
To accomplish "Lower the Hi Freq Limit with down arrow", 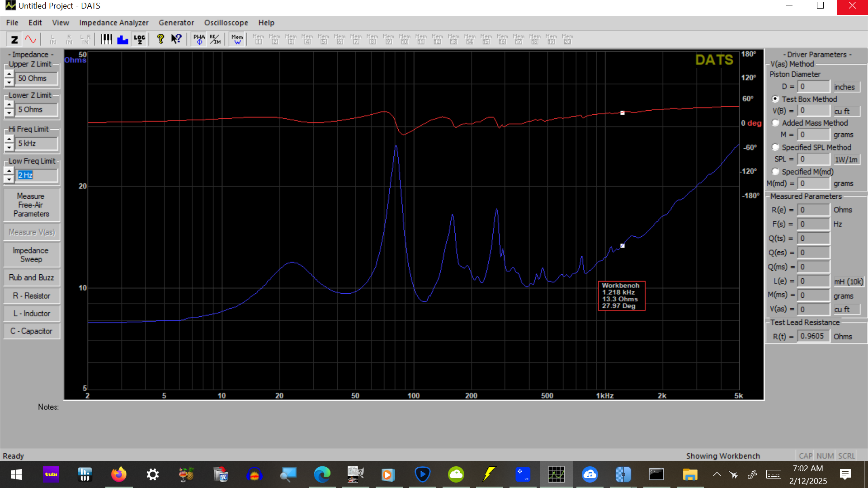I will (x=9, y=147).
